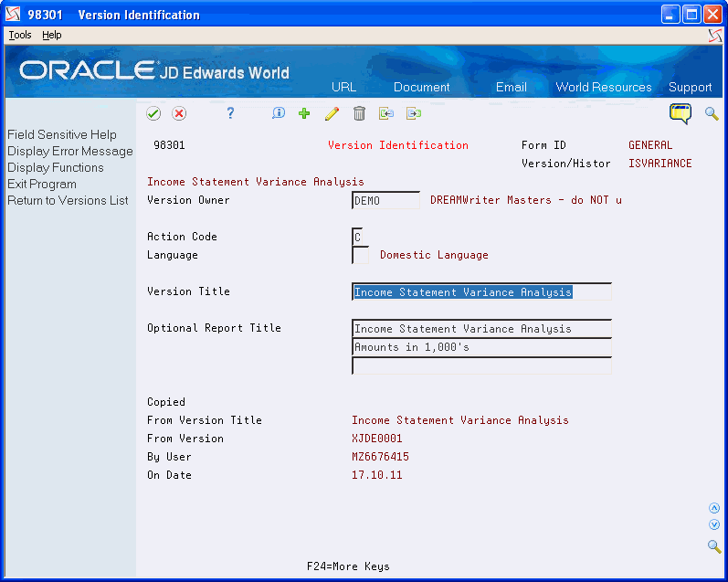Viewport: 728px width, 582px height.
Task: Click the F24=More Keys text
Action: (x=348, y=566)
